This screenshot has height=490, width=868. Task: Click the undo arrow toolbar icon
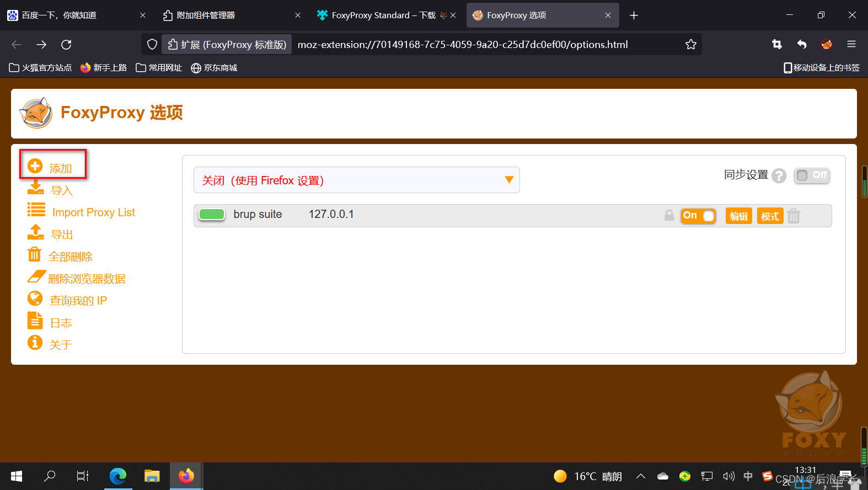(802, 44)
